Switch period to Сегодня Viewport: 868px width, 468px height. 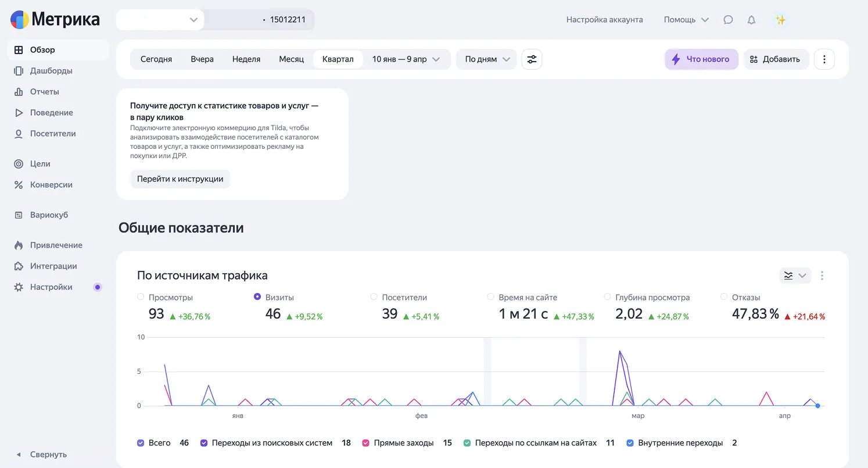point(156,59)
